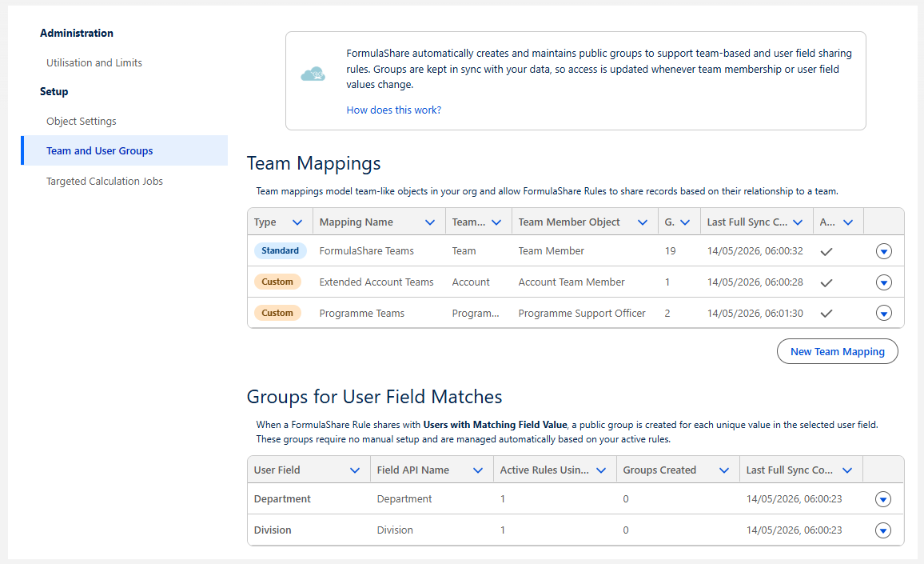This screenshot has width=924, height=564.
Task: Click 'Groups for User Field Matches' heading
Action: tap(374, 397)
